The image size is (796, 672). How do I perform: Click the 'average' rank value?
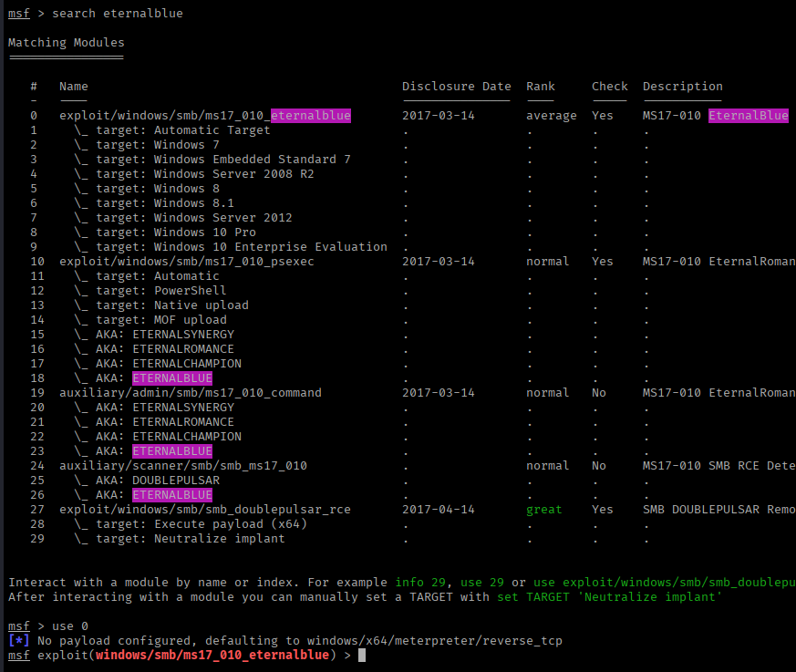tap(552, 116)
